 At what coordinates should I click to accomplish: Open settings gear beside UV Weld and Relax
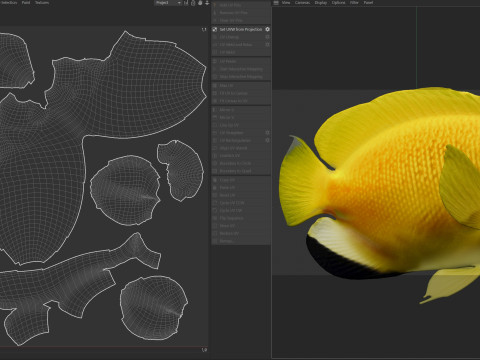tap(267, 44)
